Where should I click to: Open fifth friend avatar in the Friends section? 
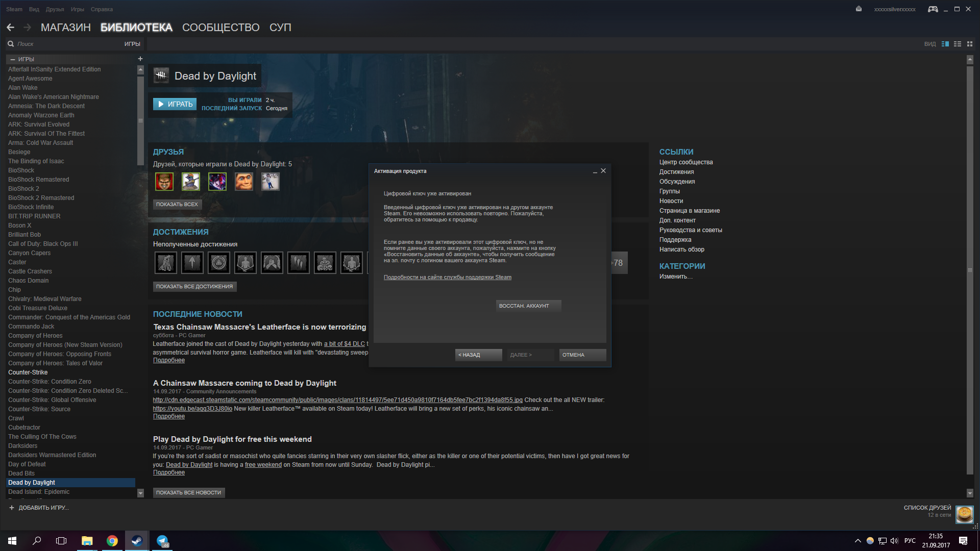pos(271,182)
